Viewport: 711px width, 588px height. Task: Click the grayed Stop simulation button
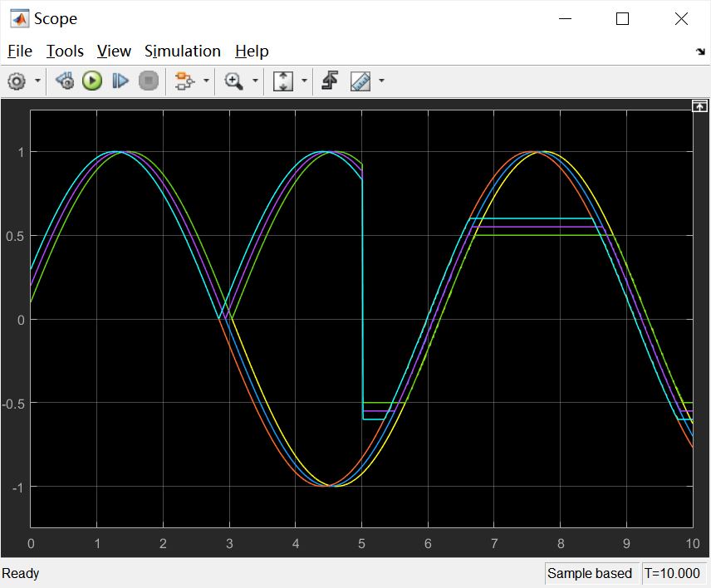click(149, 81)
